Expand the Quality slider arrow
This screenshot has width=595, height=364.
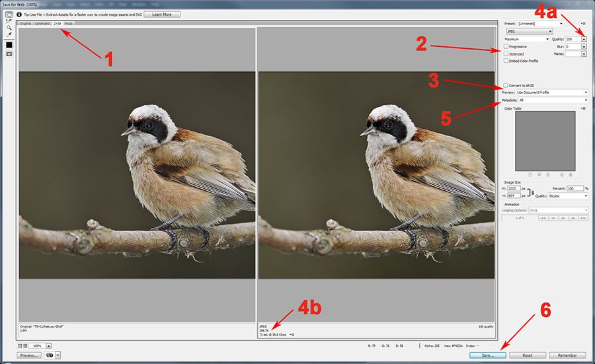pyautogui.click(x=584, y=39)
